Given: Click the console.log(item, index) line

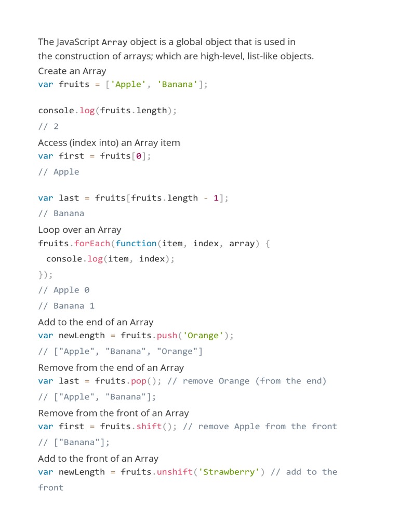Looking at the screenshot, I should [x=110, y=259].
